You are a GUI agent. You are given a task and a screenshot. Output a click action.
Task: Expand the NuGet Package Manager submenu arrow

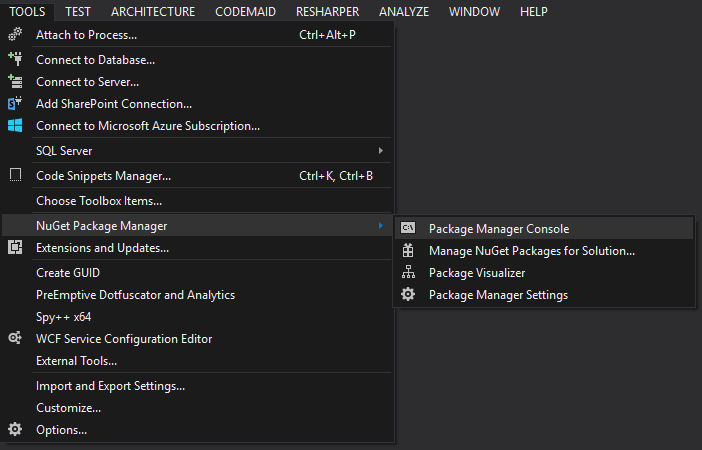click(380, 226)
